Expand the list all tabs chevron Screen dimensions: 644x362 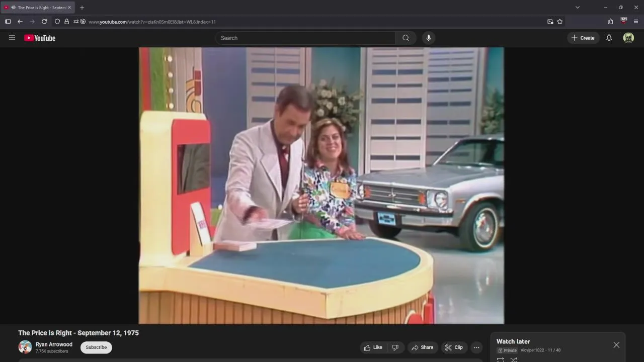pyautogui.click(x=578, y=8)
